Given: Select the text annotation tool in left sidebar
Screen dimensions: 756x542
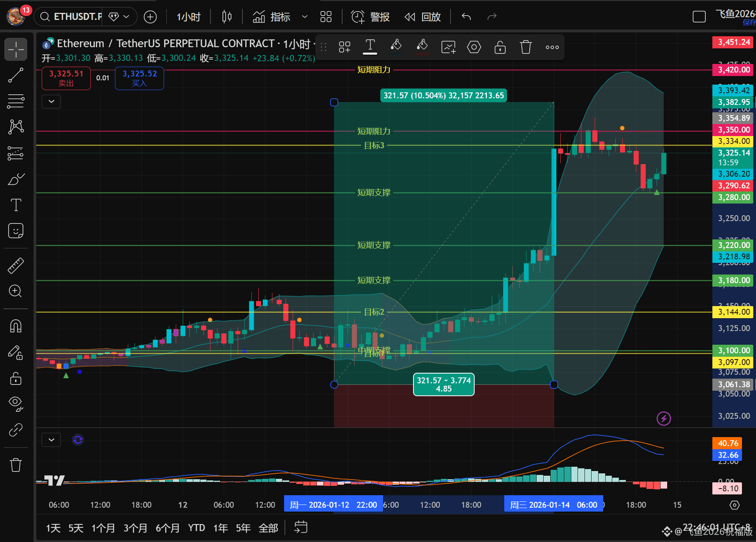Looking at the screenshot, I should [16, 205].
